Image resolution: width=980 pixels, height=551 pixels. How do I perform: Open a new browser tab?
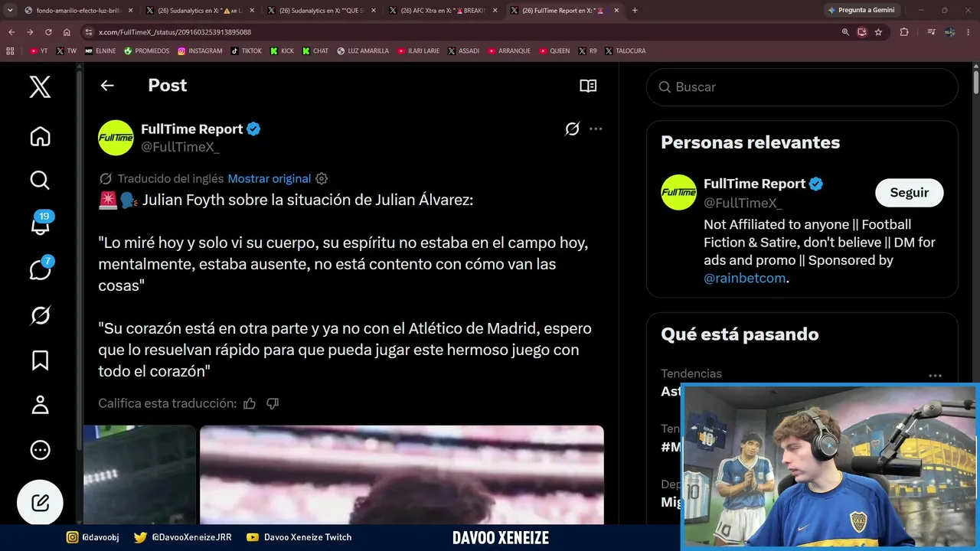coord(635,11)
